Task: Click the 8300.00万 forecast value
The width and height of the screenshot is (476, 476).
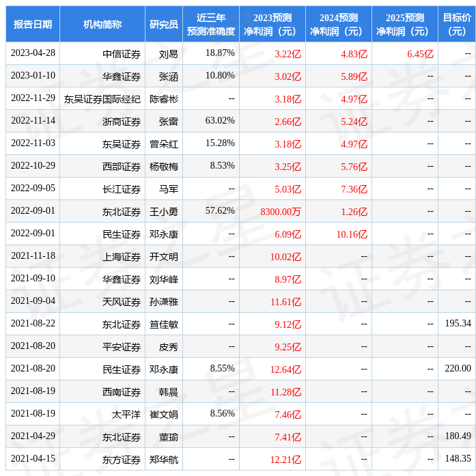Action: [281, 212]
